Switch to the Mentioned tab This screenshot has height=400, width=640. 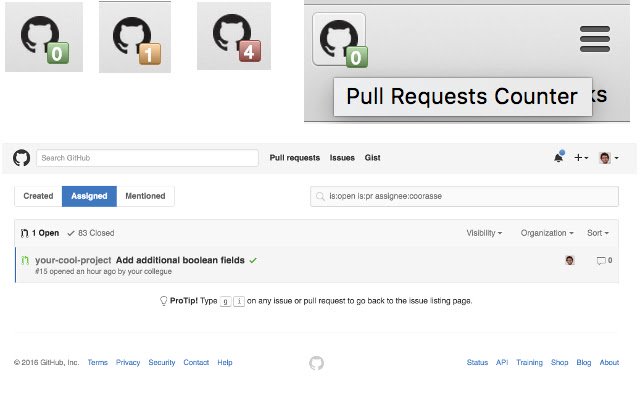(145, 196)
